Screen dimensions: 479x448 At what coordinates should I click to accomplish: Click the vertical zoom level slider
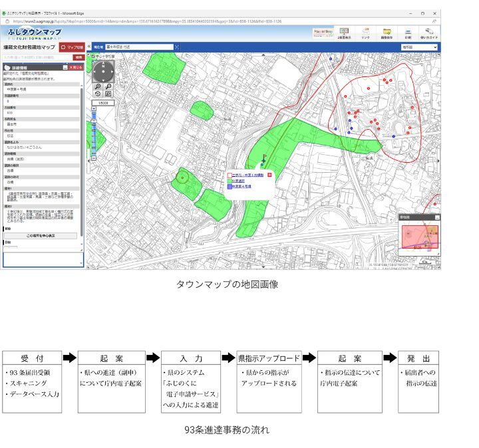click(x=94, y=134)
